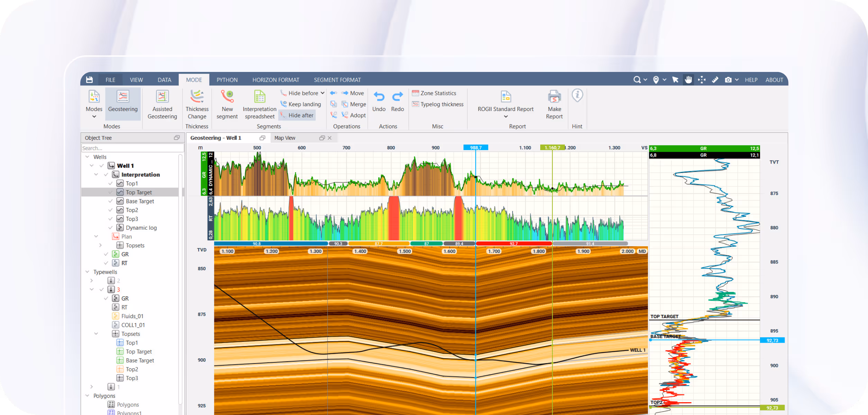Click the camera screenshot icon

pos(728,80)
